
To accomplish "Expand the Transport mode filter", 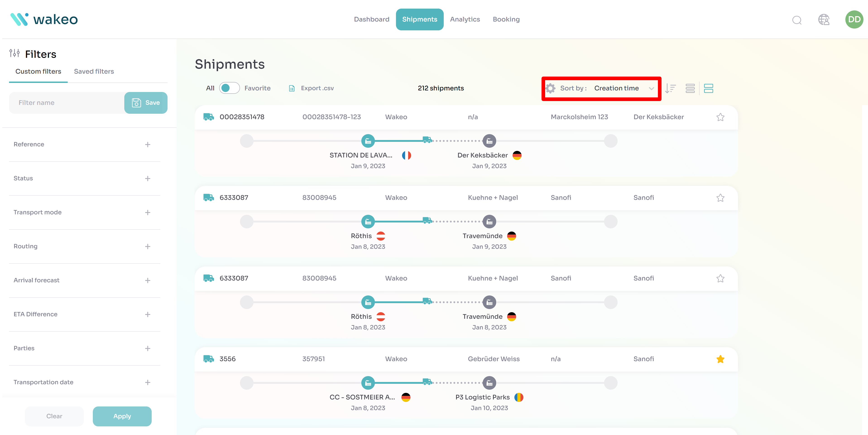I will [x=148, y=213].
